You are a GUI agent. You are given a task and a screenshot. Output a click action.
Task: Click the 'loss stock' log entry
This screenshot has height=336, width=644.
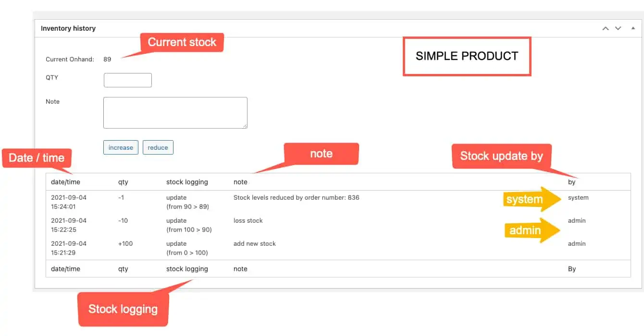click(248, 220)
